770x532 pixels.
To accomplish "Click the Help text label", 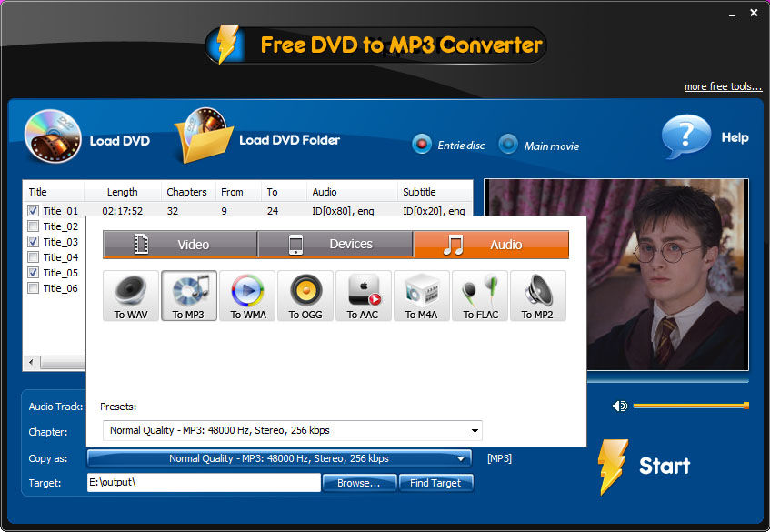I will [735, 137].
